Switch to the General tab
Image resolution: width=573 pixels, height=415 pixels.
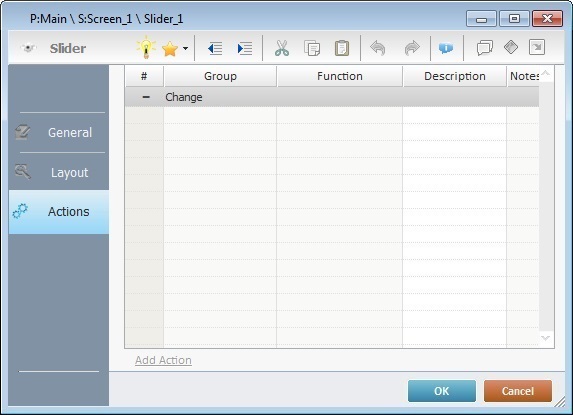tap(59, 133)
